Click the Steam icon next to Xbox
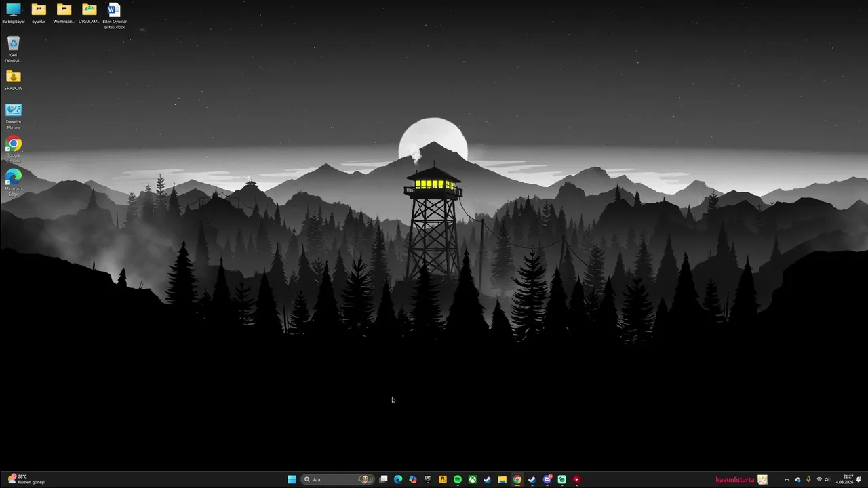 pos(487,480)
